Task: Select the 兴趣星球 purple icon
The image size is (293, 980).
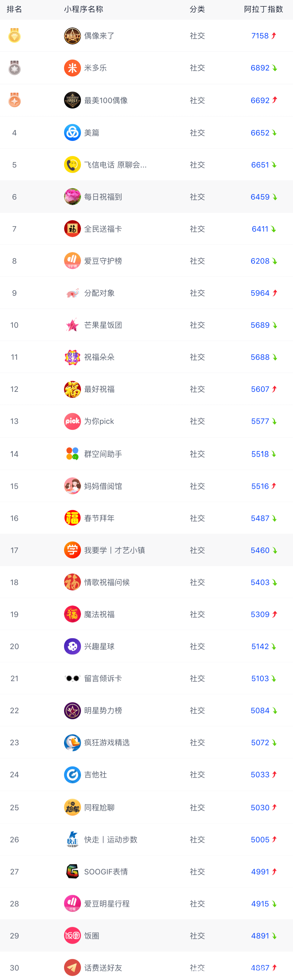Action: (72, 646)
